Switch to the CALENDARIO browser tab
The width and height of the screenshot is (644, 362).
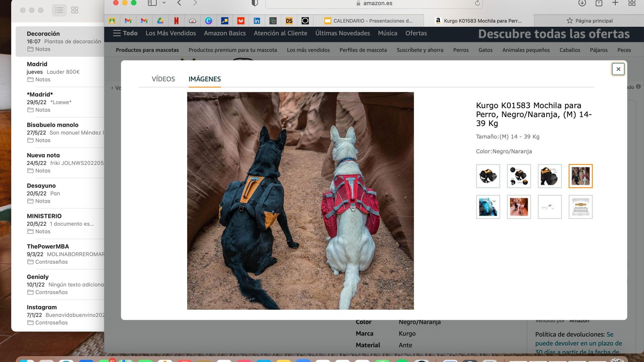click(368, 21)
